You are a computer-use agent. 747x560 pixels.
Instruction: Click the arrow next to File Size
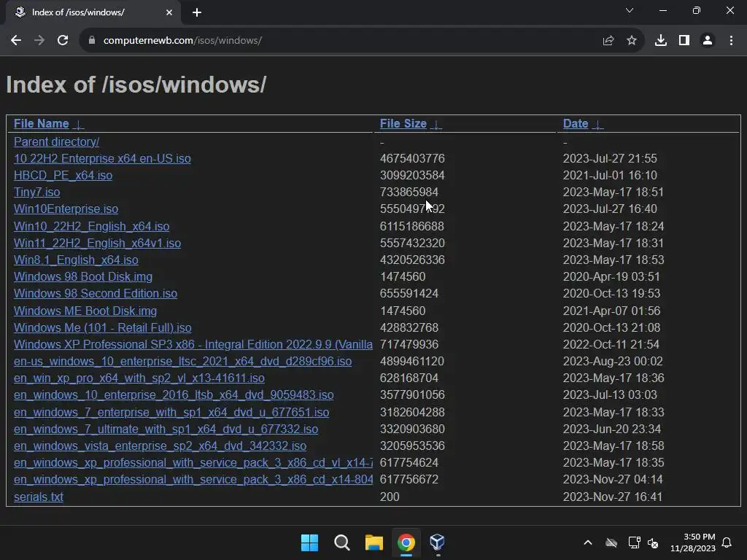coord(436,124)
